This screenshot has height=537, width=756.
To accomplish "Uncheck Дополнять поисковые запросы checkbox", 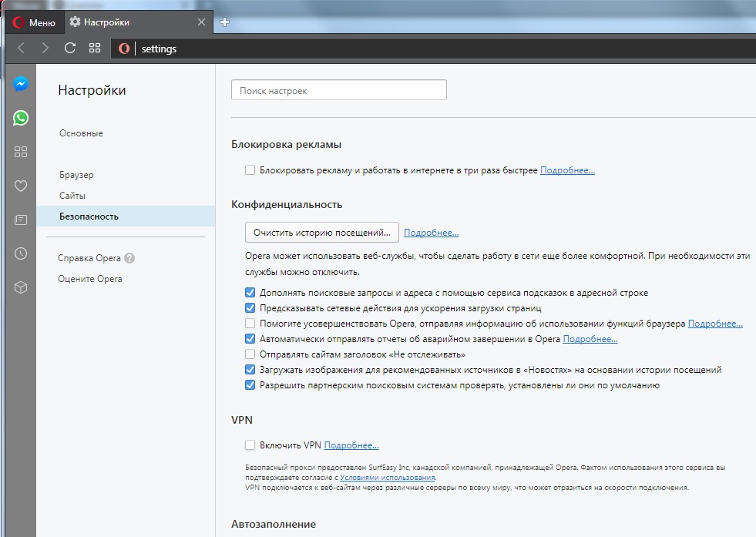I will click(250, 292).
